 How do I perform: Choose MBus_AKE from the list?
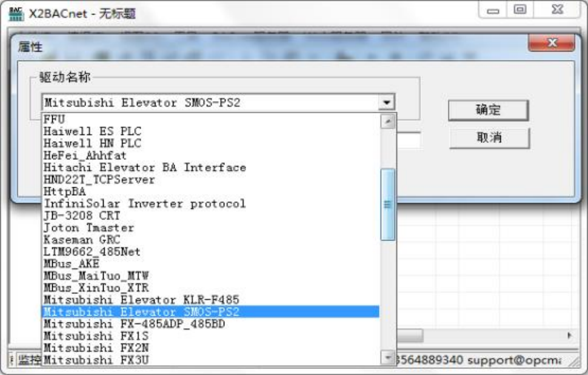210,264
